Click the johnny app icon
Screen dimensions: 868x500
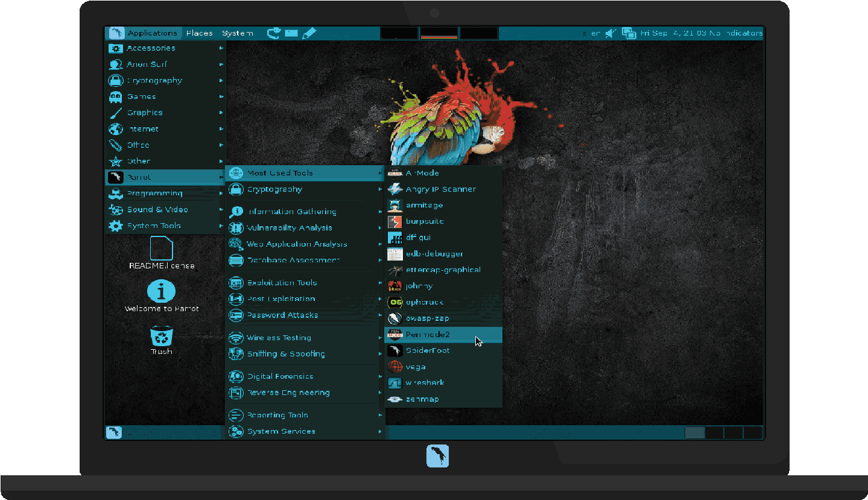[x=394, y=286]
